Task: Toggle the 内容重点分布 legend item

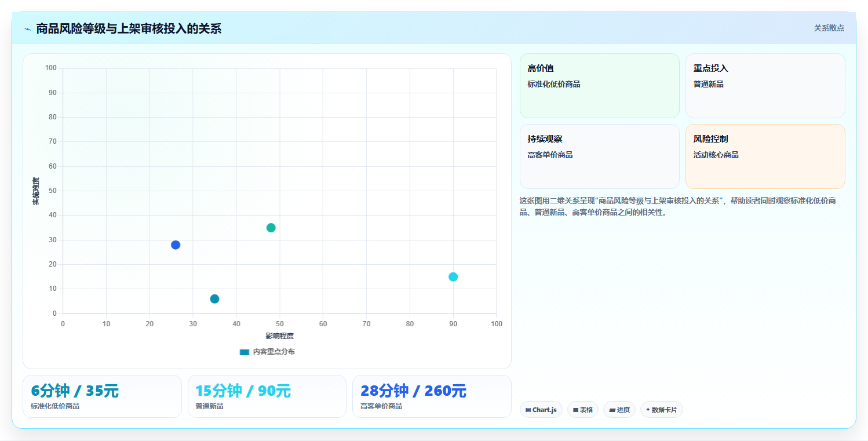Action: pyautogui.click(x=267, y=352)
